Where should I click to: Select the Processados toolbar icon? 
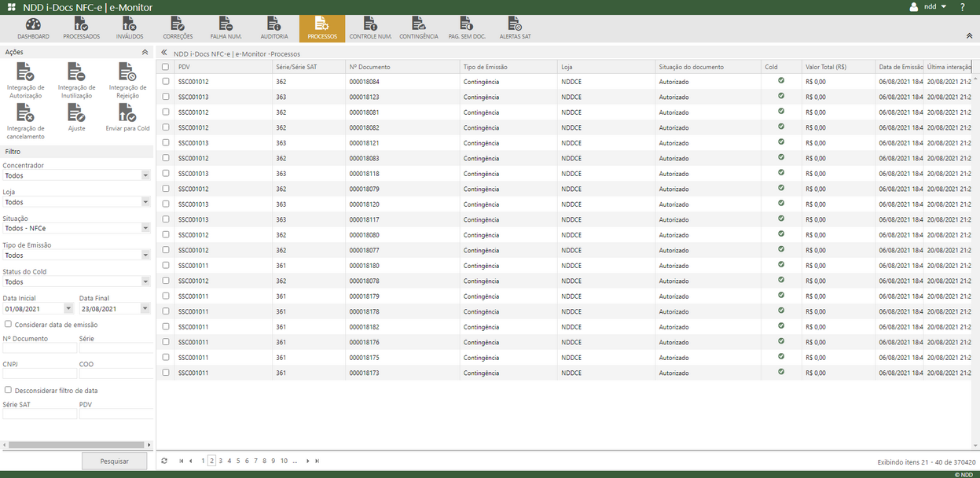point(80,29)
